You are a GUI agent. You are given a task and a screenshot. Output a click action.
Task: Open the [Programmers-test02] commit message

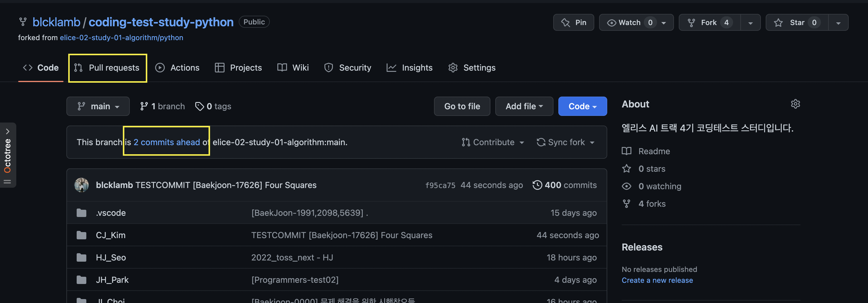tap(295, 280)
